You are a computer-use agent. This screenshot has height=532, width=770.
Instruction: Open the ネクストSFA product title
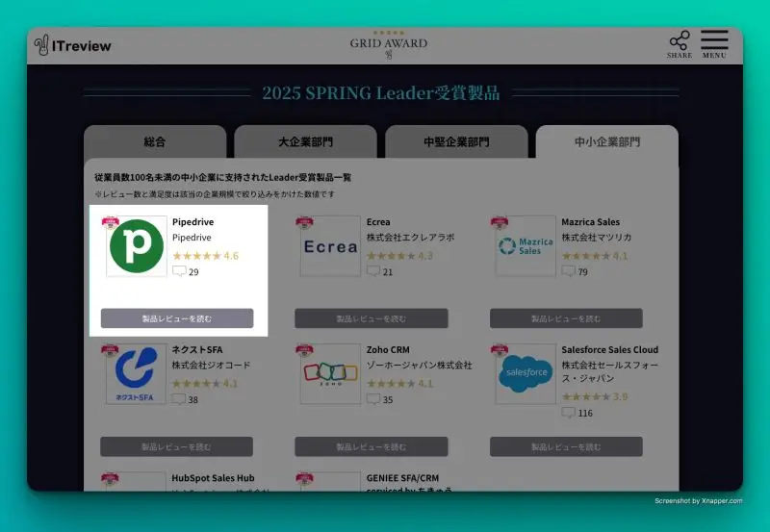coord(197,349)
